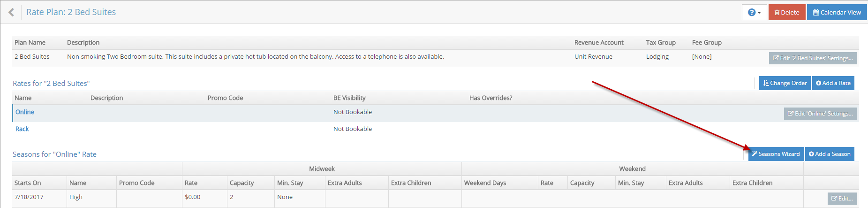Add a Rate to the plan
The height and width of the screenshot is (208, 868).
[x=833, y=83]
